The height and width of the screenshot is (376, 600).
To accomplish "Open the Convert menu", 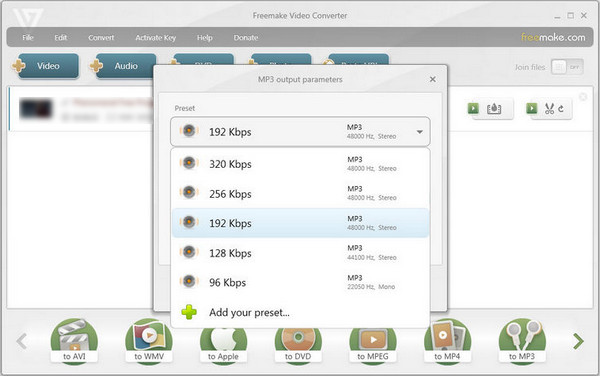I will [x=101, y=37].
